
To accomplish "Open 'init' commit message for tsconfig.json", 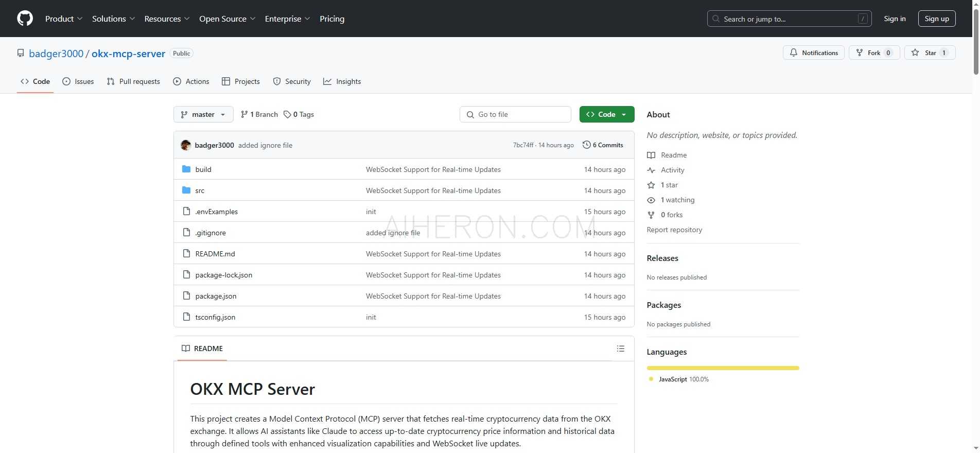I will pos(371,317).
